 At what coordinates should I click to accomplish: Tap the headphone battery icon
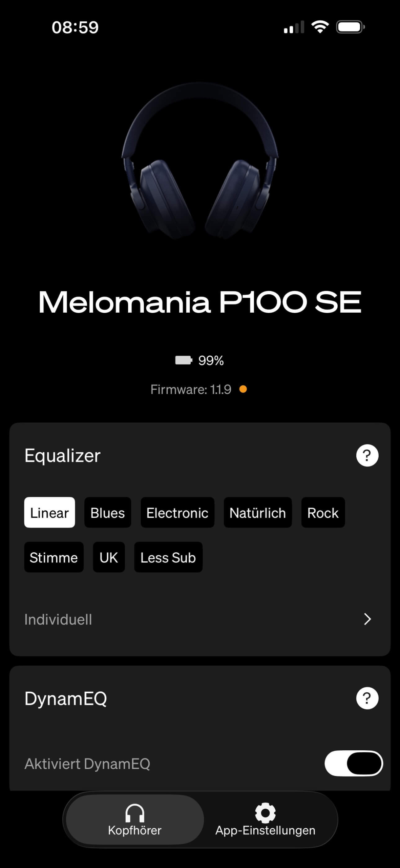click(x=184, y=360)
